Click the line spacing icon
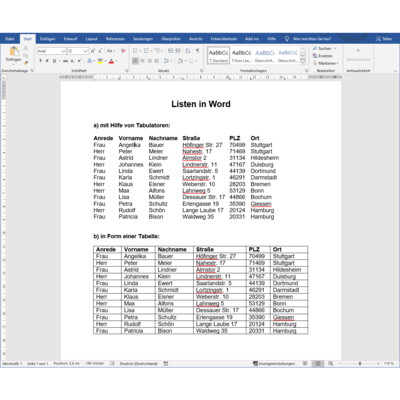The height and width of the screenshot is (400, 400). (x=166, y=61)
